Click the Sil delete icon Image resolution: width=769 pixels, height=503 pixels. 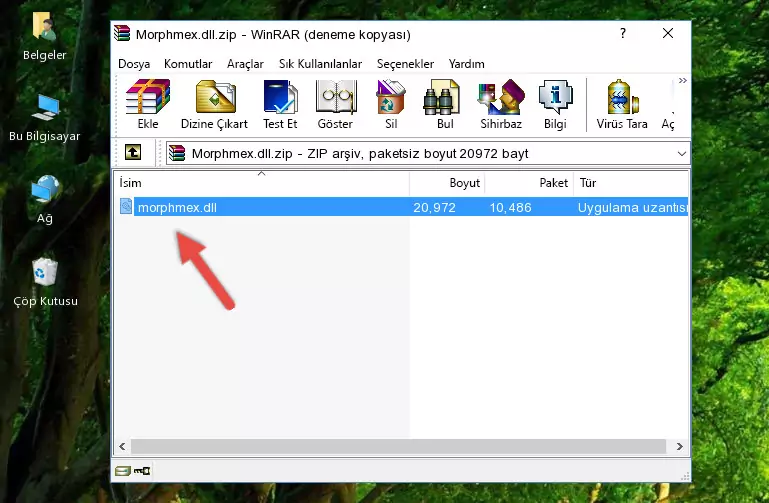[391, 104]
